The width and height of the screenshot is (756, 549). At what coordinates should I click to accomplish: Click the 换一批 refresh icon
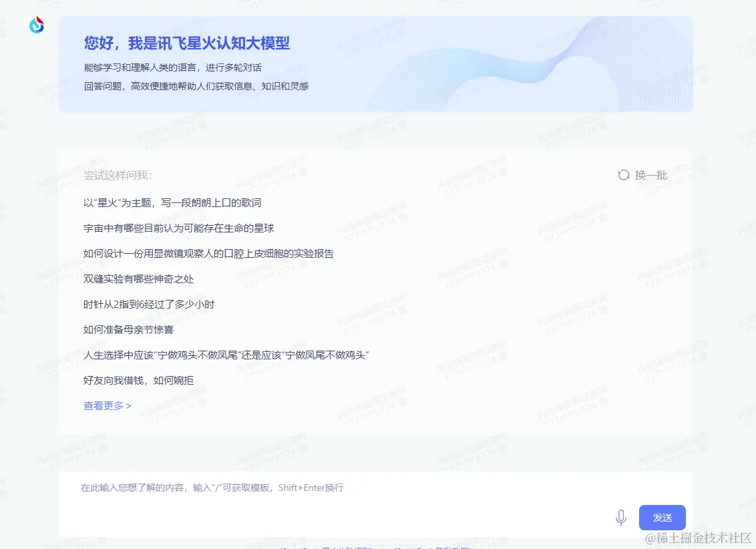[x=622, y=174]
